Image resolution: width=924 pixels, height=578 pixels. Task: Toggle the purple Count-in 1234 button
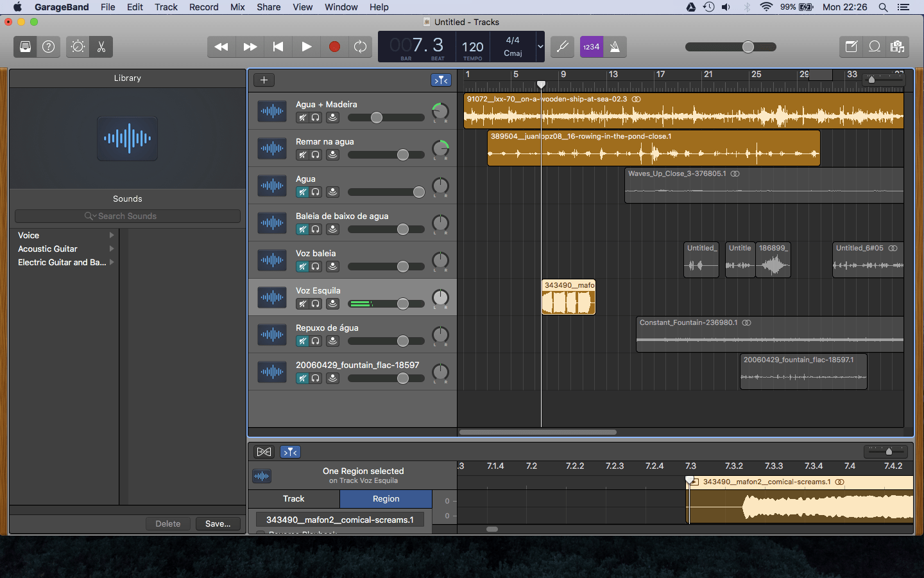point(591,47)
